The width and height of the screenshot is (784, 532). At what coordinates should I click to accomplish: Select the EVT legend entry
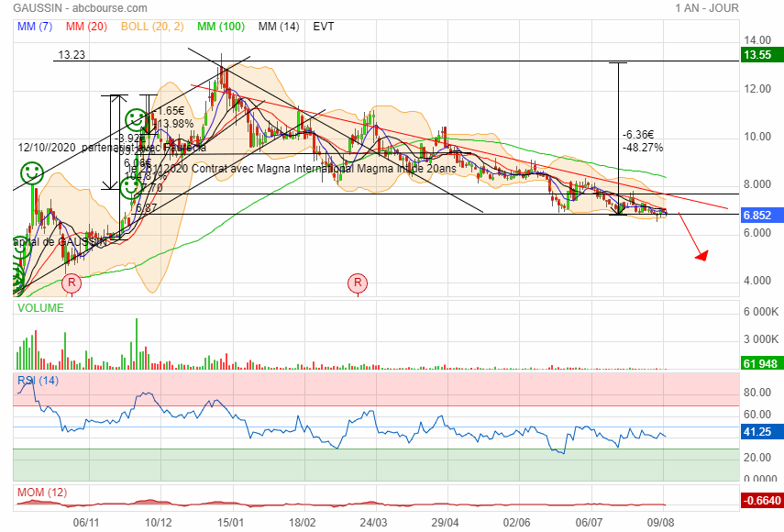(x=324, y=27)
